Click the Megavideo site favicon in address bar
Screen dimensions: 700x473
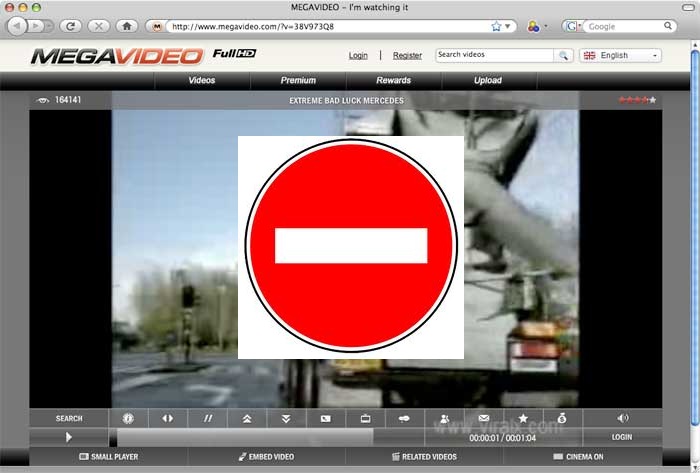coord(157,27)
